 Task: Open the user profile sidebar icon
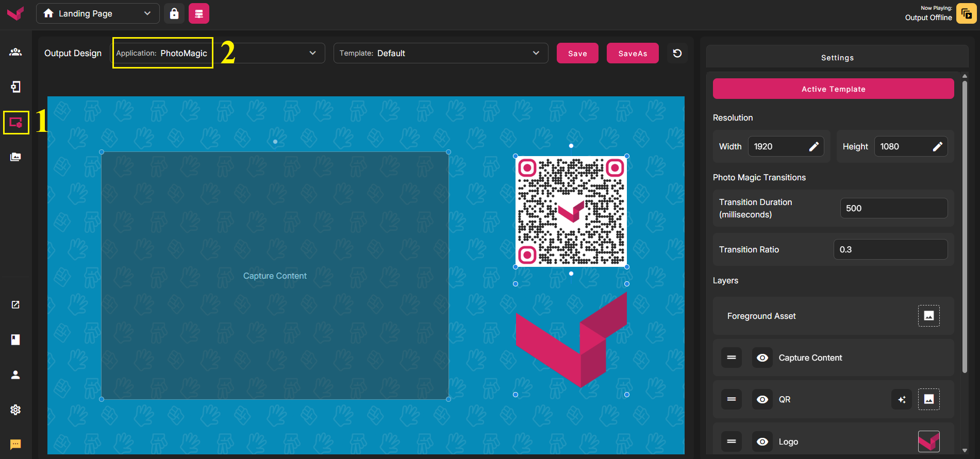pos(15,375)
